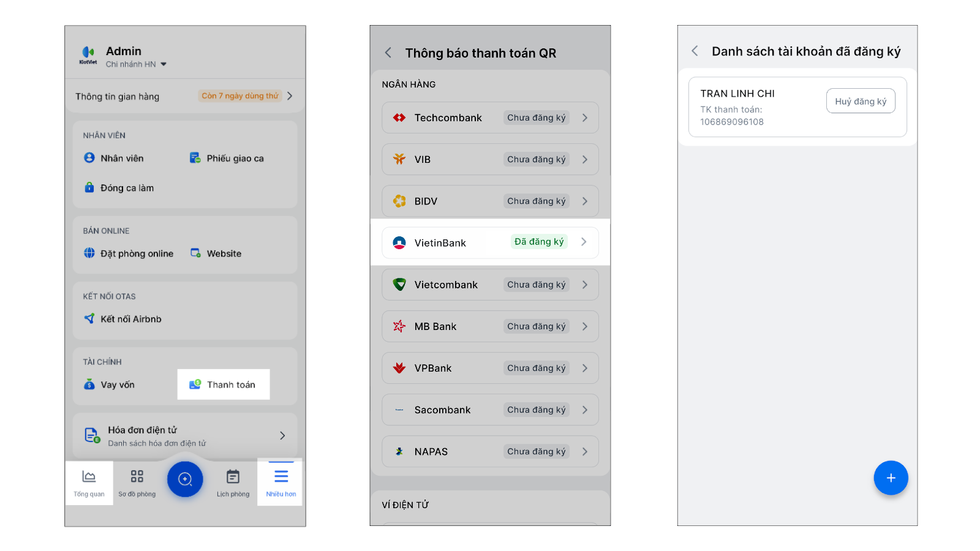Image resolution: width=980 pixels, height=551 pixels.
Task: Open Đóng ca làm lock icon
Action: [x=89, y=188]
